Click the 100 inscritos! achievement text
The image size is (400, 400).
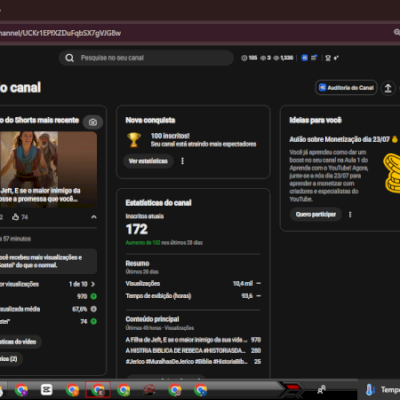click(x=170, y=136)
